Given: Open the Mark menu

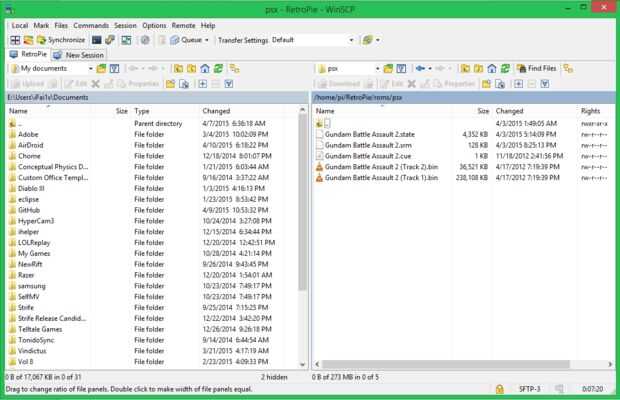Looking at the screenshot, I should (x=41, y=25).
